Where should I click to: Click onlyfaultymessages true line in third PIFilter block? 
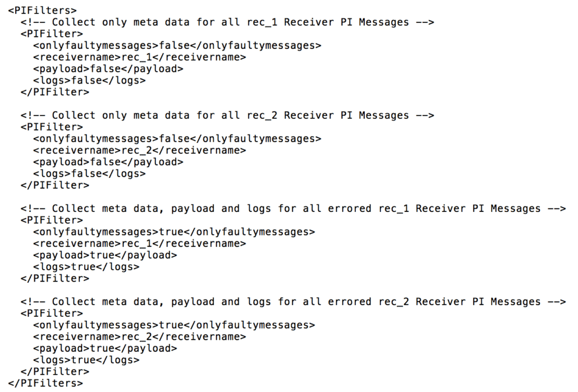pos(174,232)
